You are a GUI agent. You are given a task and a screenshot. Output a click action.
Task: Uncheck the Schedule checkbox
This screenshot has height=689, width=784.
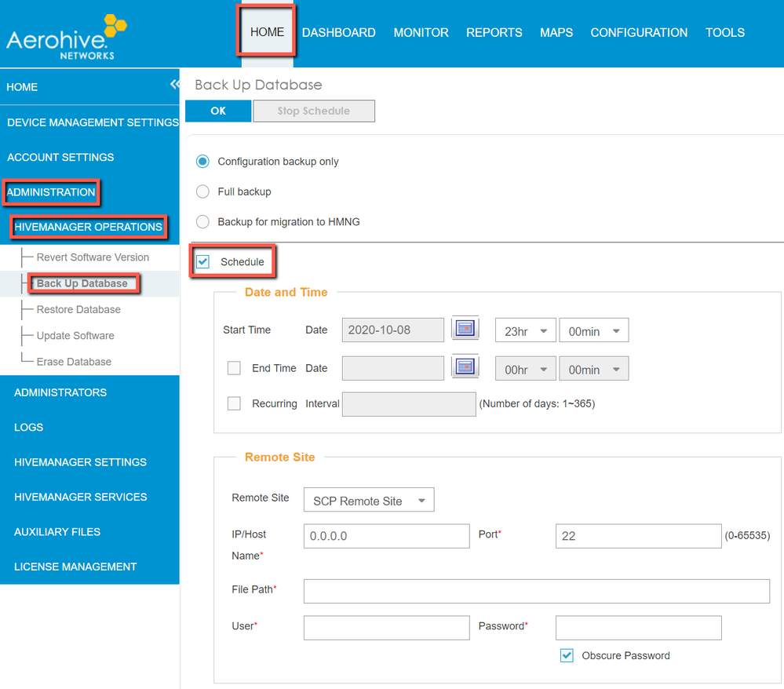tap(202, 261)
